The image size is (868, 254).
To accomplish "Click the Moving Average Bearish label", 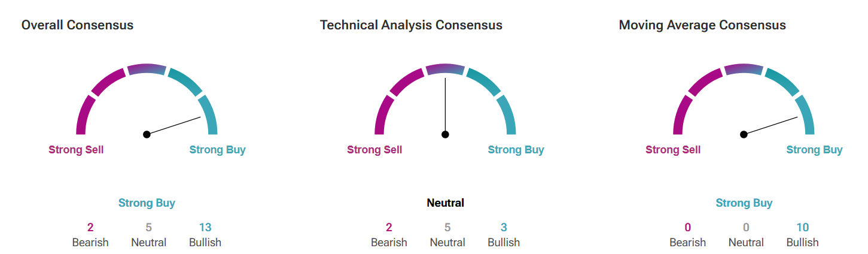I will point(687,243).
